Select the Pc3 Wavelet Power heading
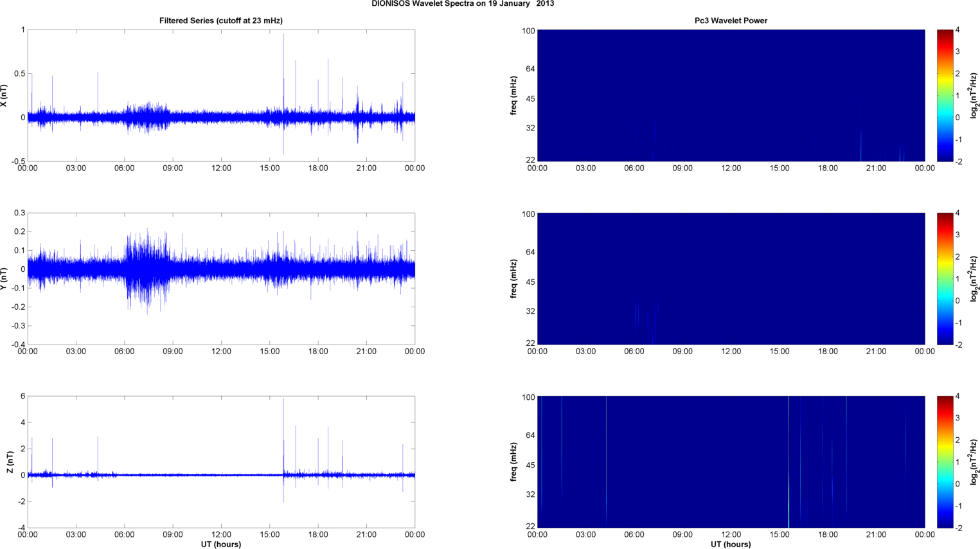 [731, 21]
